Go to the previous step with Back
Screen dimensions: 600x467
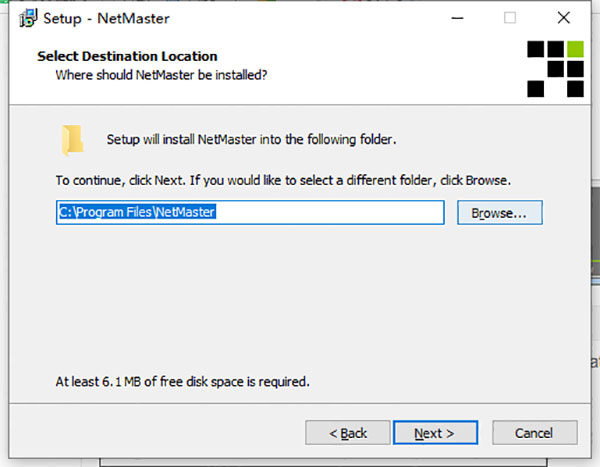click(x=348, y=433)
